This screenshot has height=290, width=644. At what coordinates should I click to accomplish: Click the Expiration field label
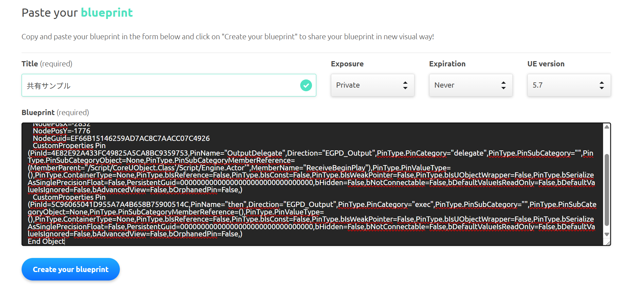(447, 64)
